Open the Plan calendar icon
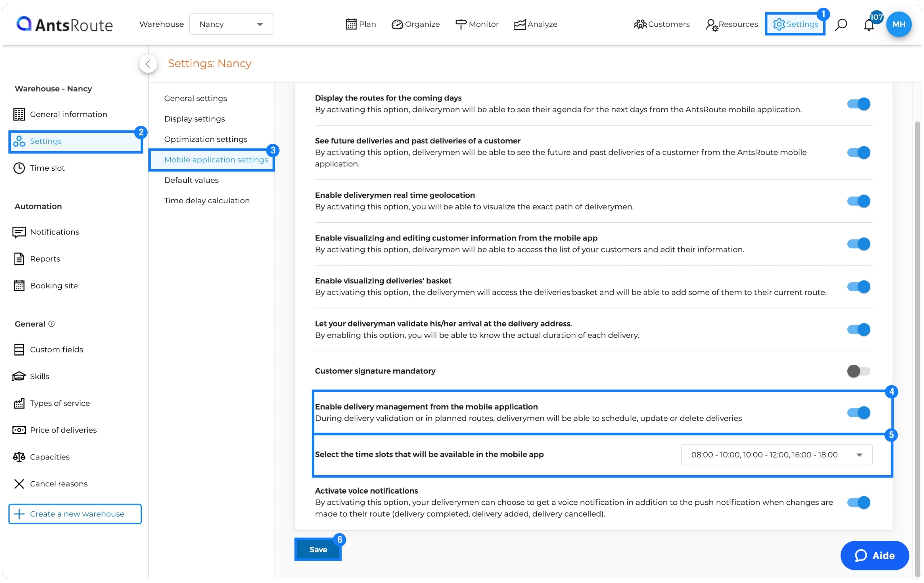Image resolution: width=924 pixels, height=583 pixels. coord(351,24)
